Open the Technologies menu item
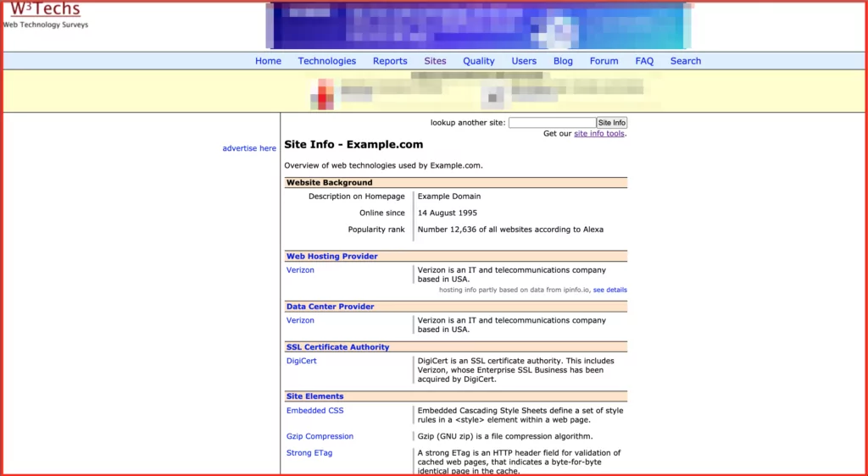The image size is (868, 476). tap(326, 61)
